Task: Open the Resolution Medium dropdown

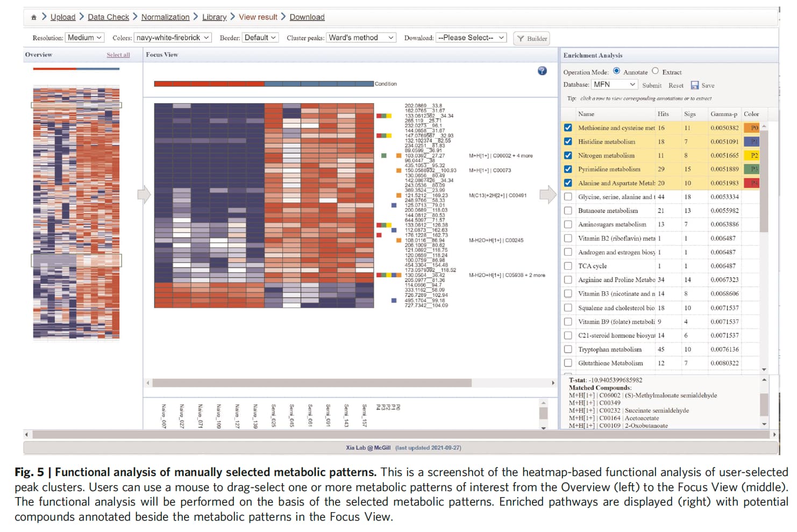Action: pos(84,38)
